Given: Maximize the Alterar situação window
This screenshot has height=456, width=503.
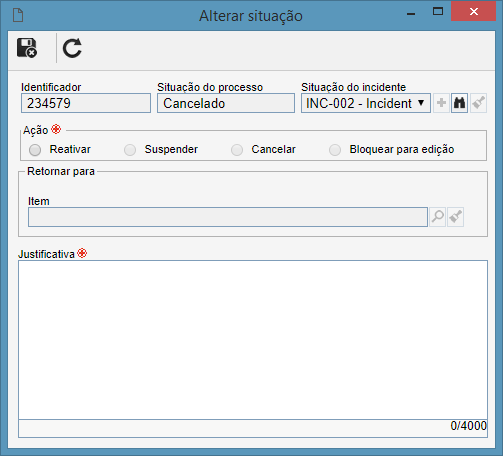Looking at the screenshot, I should 438,12.
